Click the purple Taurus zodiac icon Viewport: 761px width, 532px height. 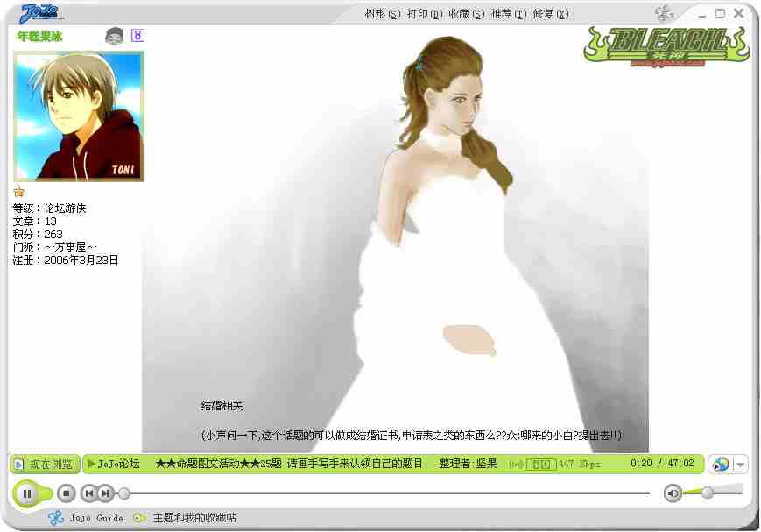click(137, 36)
